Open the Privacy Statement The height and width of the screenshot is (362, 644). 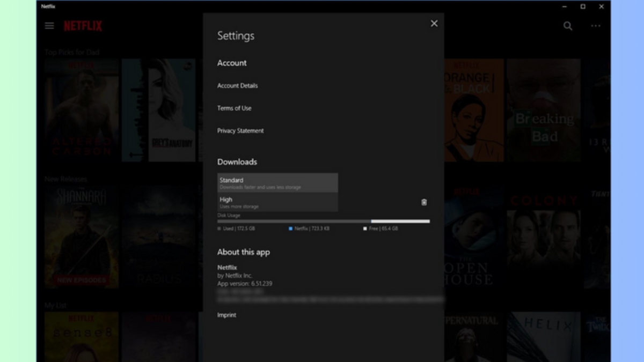240,130
